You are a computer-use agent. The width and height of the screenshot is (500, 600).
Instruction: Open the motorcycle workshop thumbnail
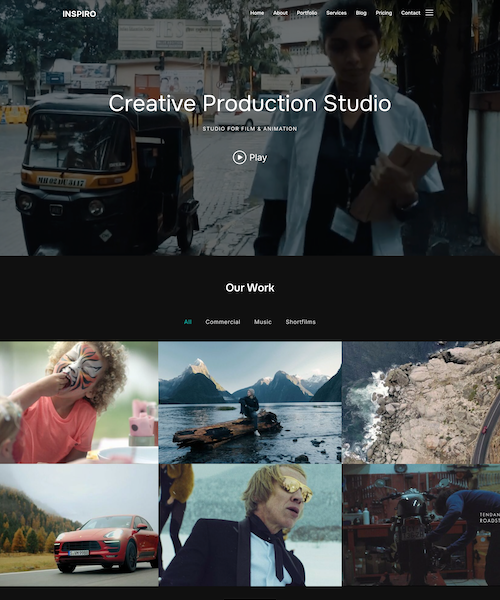421,525
